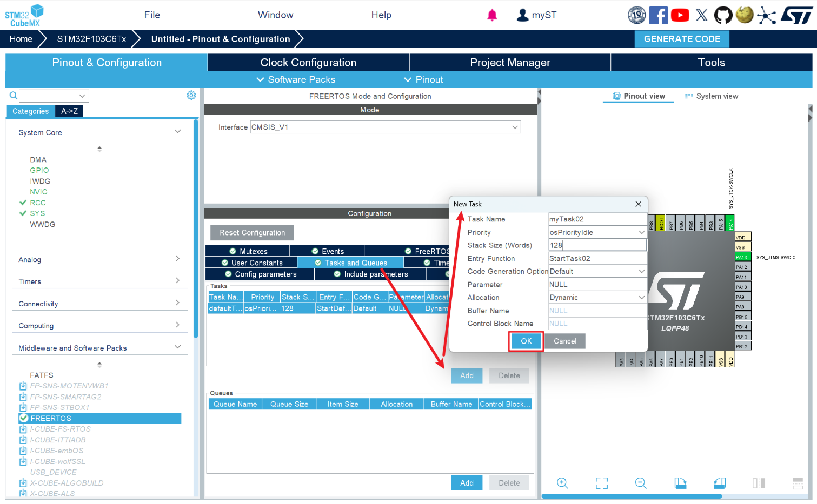Switch to System view
The width and height of the screenshot is (817, 504).
(711, 96)
